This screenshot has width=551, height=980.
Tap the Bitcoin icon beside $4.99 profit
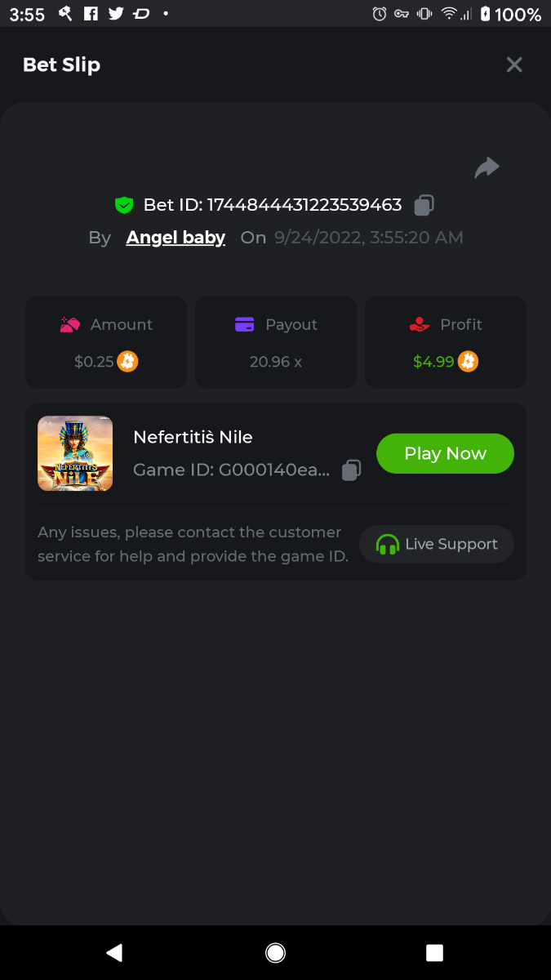(x=468, y=361)
